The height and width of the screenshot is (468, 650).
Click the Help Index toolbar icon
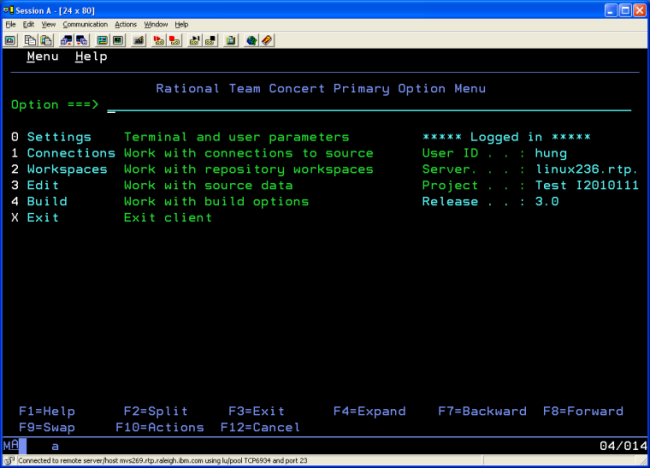267,40
